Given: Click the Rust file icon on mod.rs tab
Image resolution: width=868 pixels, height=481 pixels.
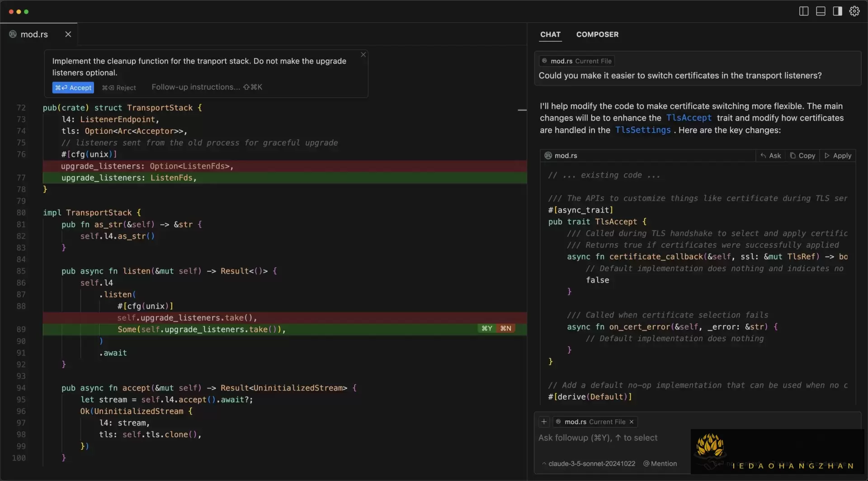Looking at the screenshot, I should coord(13,34).
